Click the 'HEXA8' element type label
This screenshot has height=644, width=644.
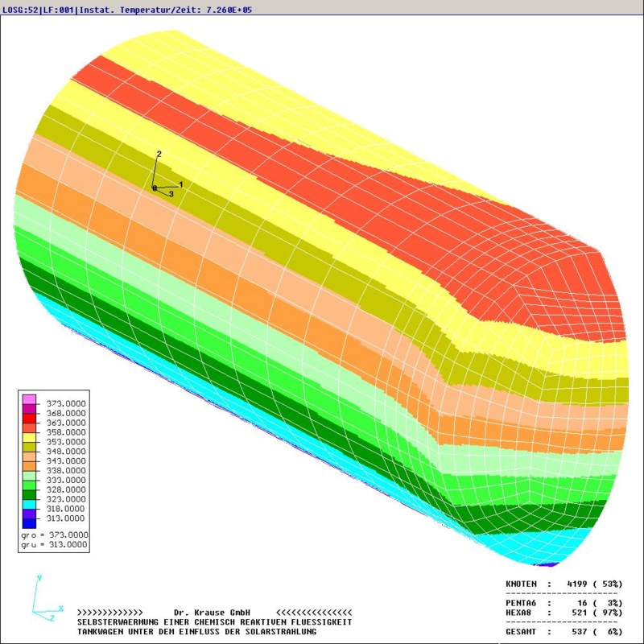518,613
